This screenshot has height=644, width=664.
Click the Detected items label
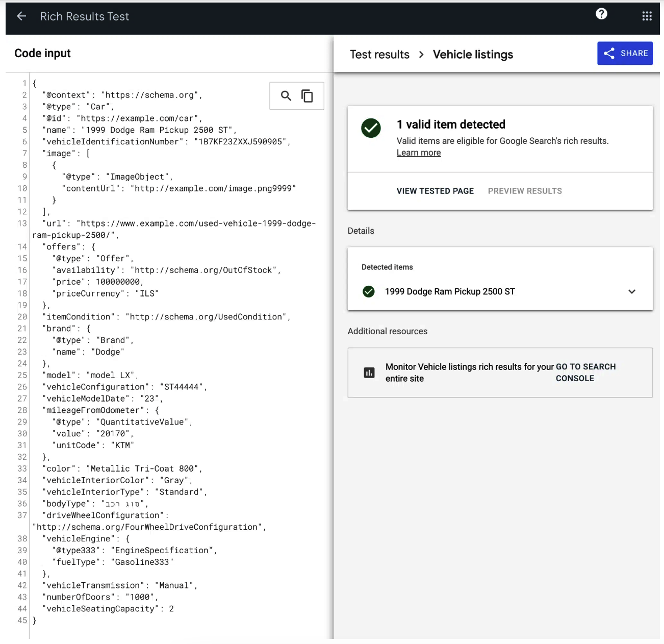387,267
